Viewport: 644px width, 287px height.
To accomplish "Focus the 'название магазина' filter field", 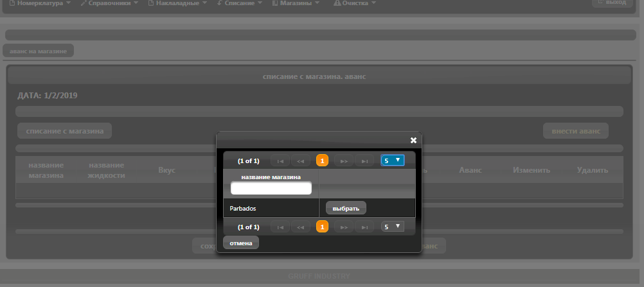I will coord(271,188).
